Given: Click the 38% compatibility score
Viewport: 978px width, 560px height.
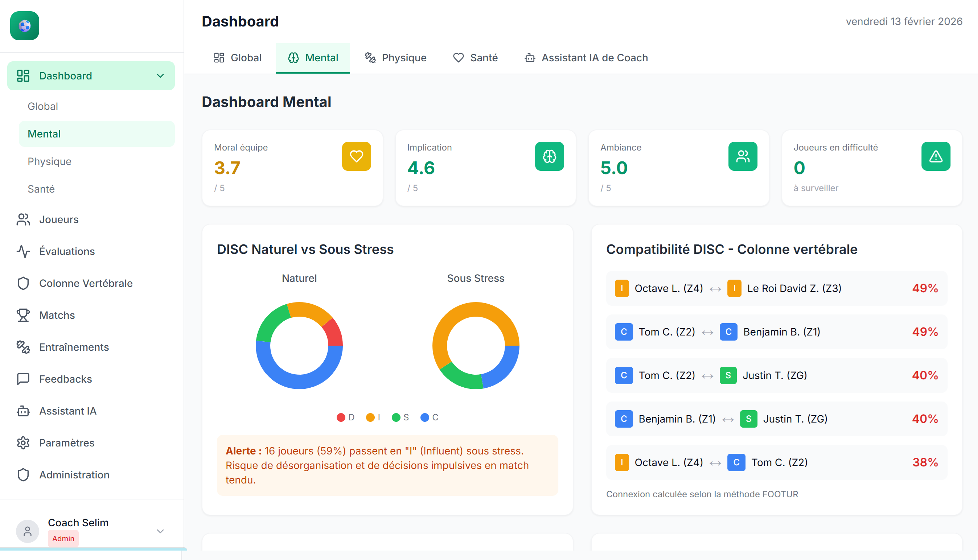Looking at the screenshot, I should 925,462.
